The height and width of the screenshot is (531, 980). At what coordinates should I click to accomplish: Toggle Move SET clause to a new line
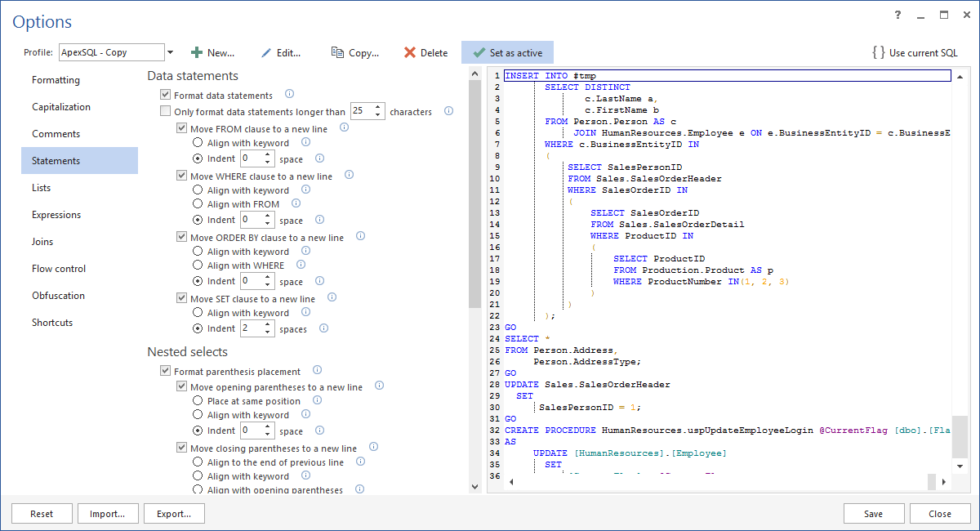(x=182, y=299)
